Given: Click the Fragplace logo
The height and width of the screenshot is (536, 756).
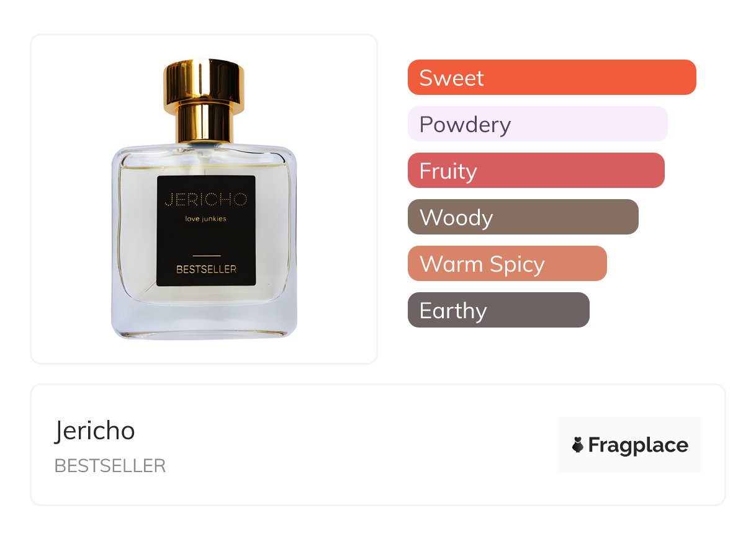Looking at the screenshot, I should click(x=630, y=445).
